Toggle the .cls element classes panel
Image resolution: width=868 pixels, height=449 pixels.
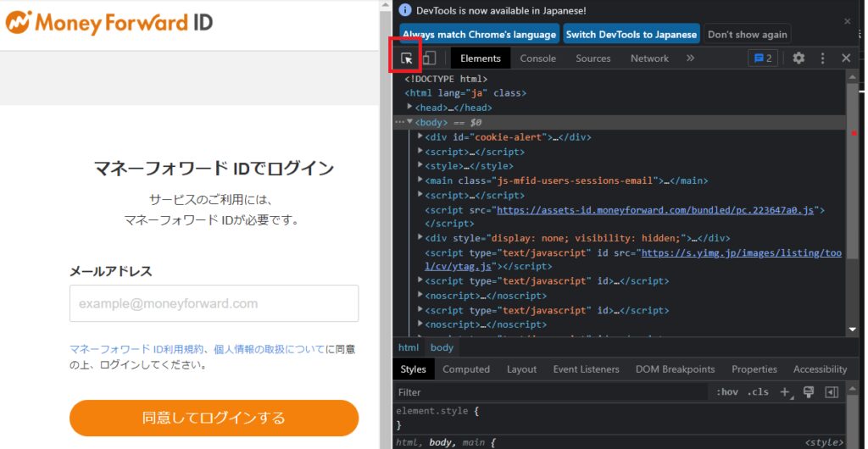(x=758, y=392)
